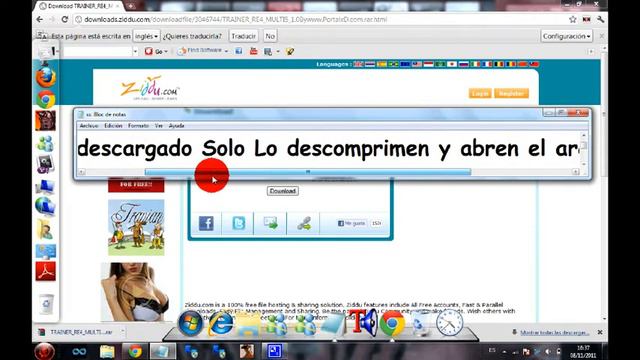Open Ver menu in Bloc de notas
The height and width of the screenshot is (360, 640).
[x=158, y=126]
